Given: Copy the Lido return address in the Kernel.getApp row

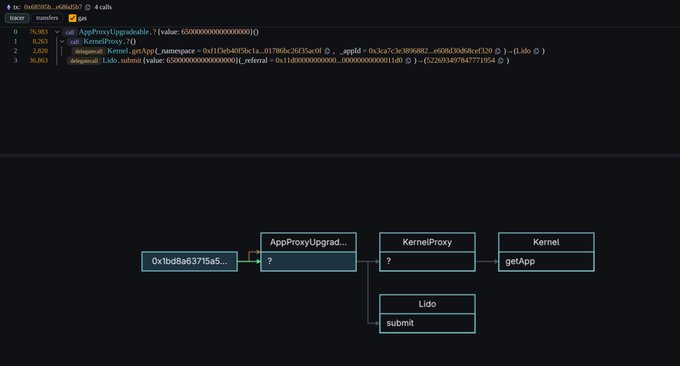Looking at the screenshot, I should click(x=536, y=51).
